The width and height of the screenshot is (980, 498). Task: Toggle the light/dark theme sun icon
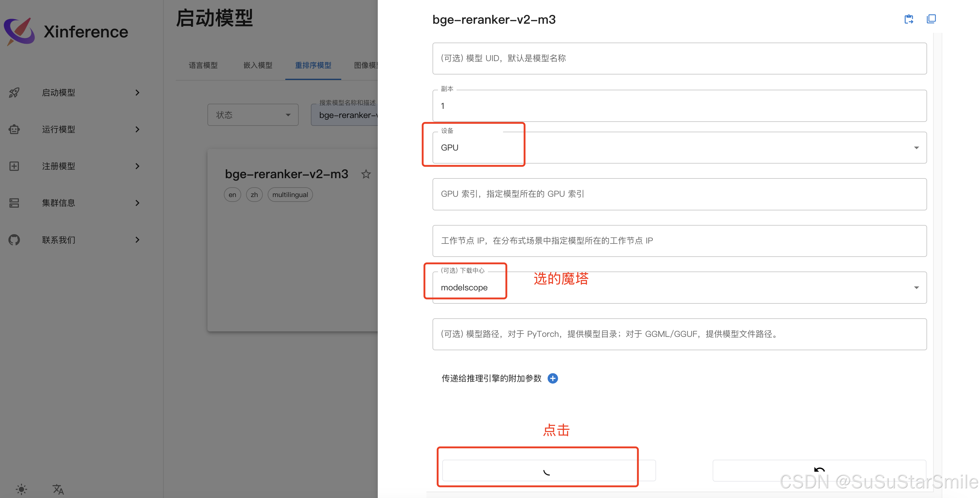21,489
